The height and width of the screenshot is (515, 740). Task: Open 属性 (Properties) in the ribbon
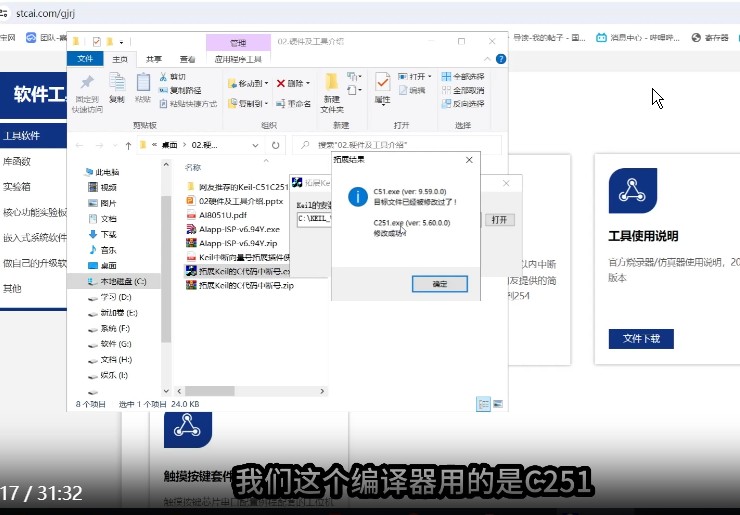click(x=382, y=88)
